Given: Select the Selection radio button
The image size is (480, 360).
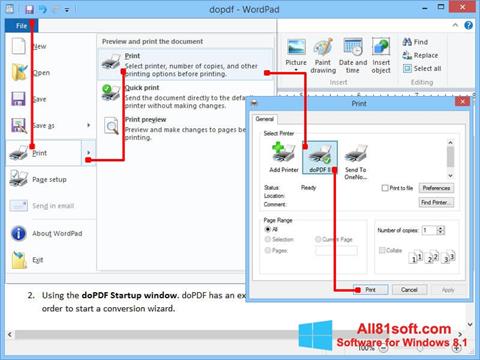Looking at the screenshot, I should [268, 239].
